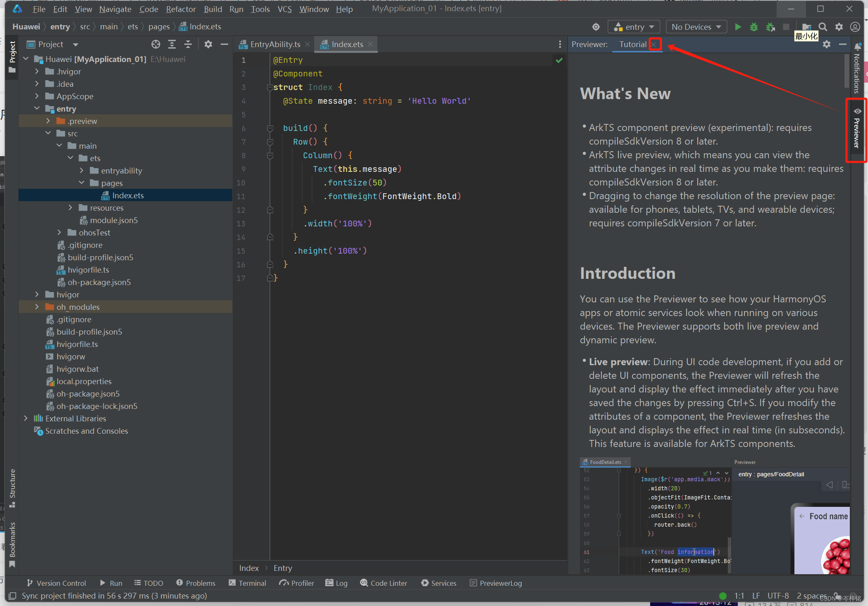Open the No Devices dropdown
Viewport: 868px width, 606px height.
point(696,27)
